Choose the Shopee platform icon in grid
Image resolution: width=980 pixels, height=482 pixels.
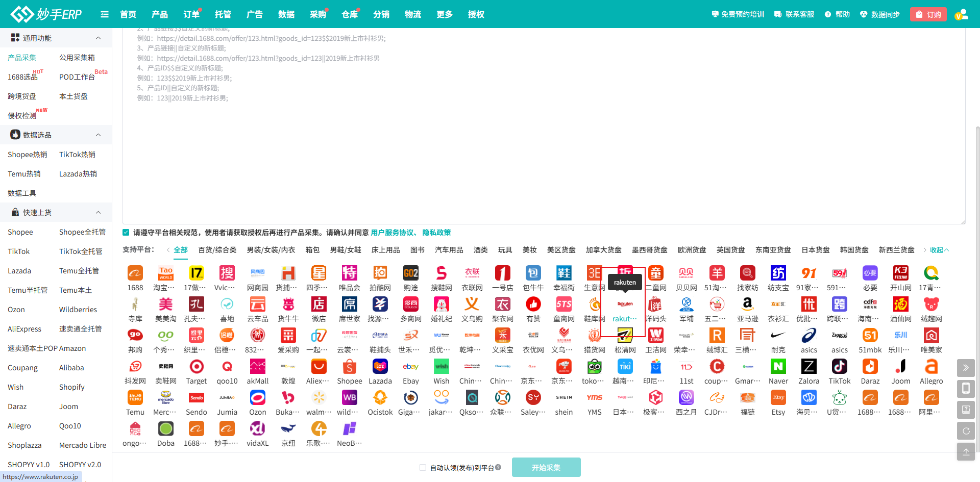(350, 367)
